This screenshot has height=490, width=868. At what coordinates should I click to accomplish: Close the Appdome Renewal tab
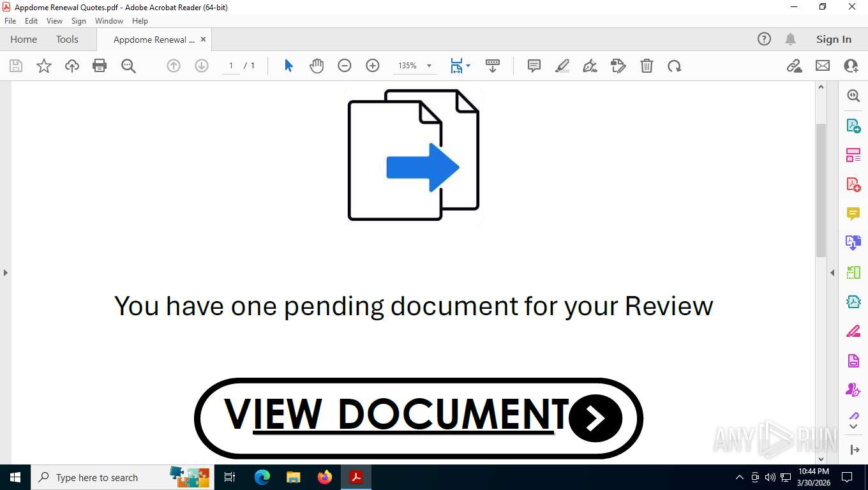click(203, 39)
